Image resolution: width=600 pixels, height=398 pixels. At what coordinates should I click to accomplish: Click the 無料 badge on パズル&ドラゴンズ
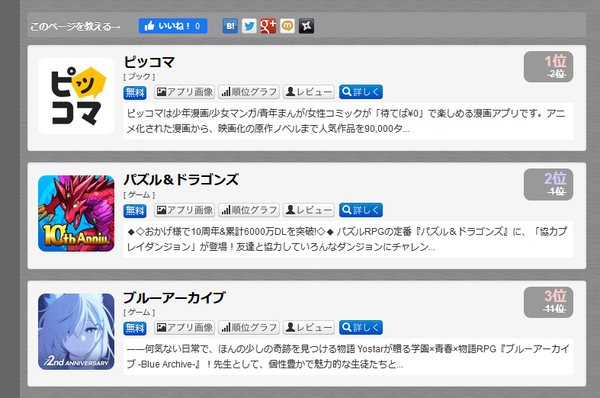pyautogui.click(x=135, y=211)
